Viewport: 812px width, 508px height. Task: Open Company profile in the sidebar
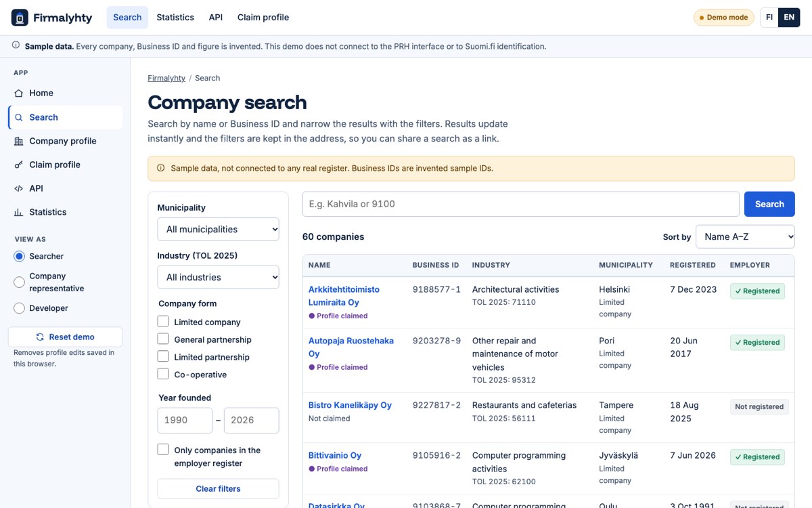pos(66,141)
